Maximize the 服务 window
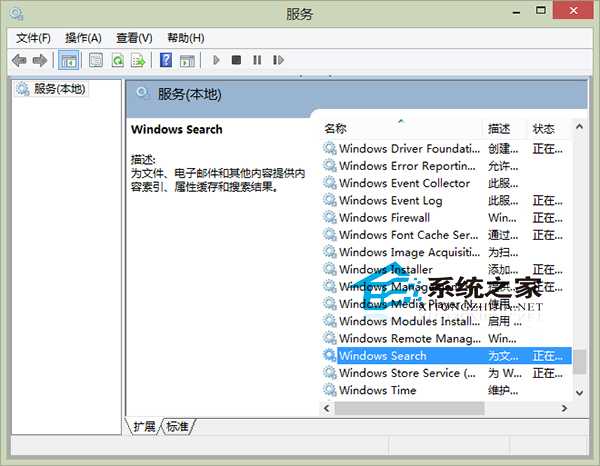Viewport: 600px width, 466px height. coord(541,10)
